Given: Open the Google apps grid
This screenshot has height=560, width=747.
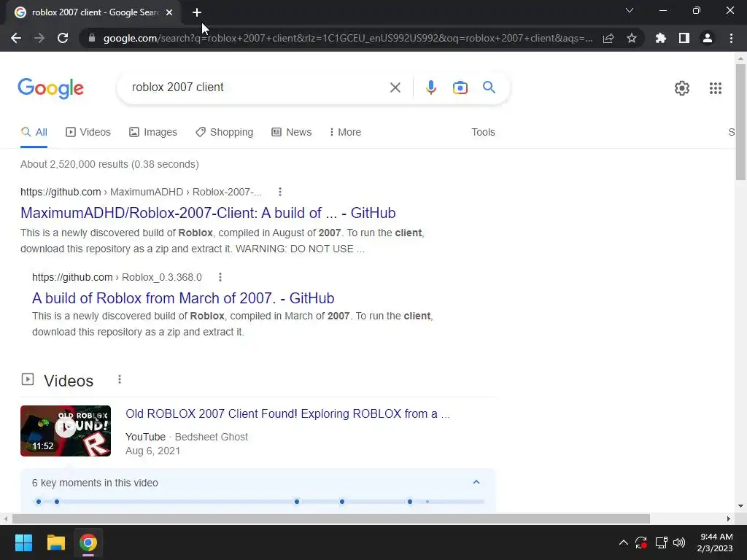Looking at the screenshot, I should tap(715, 88).
